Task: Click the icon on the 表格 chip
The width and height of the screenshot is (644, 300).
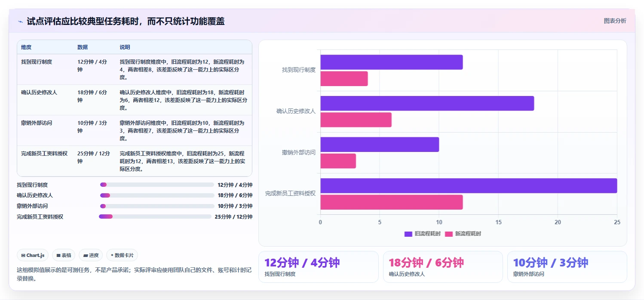Action: coord(58,255)
